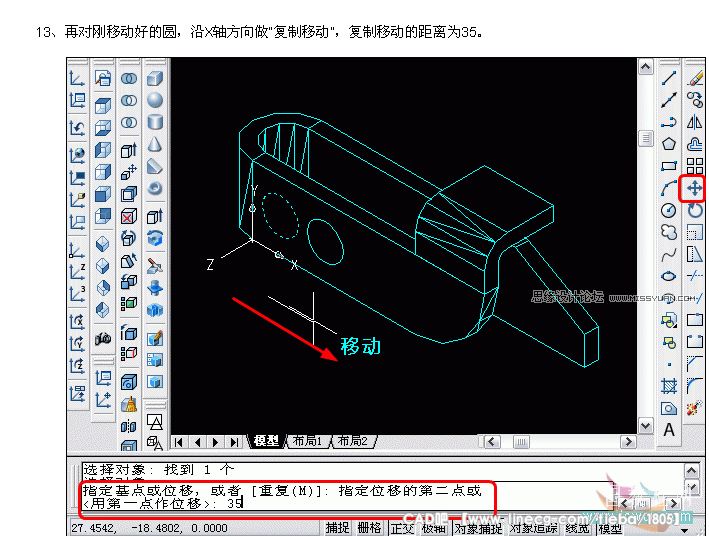
Task: Click drawing area vertical scrollbar down arrow
Action: (646, 426)
